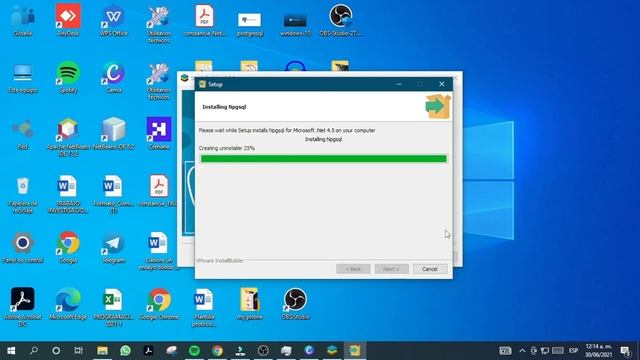640x360 pixels.
Task: Select the Panel de control icon
Action: [23, 247]
